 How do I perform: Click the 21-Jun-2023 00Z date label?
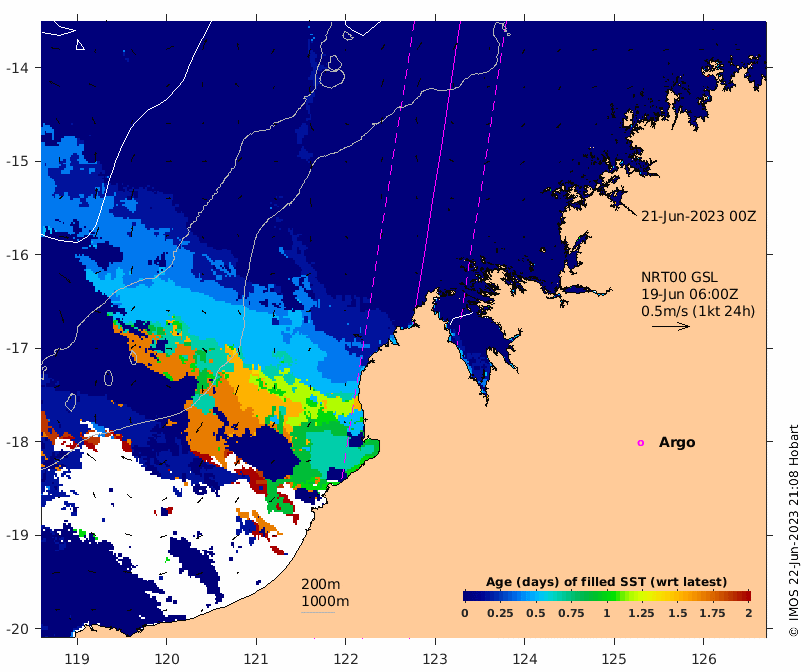698,216
